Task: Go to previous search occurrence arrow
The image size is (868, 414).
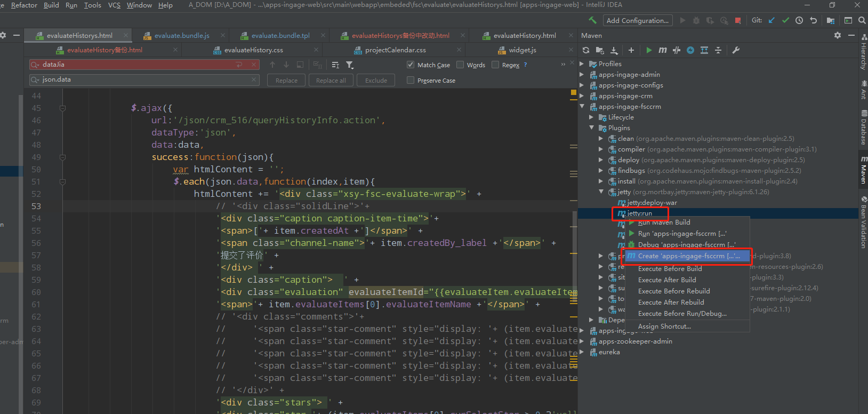Action: 272,65
